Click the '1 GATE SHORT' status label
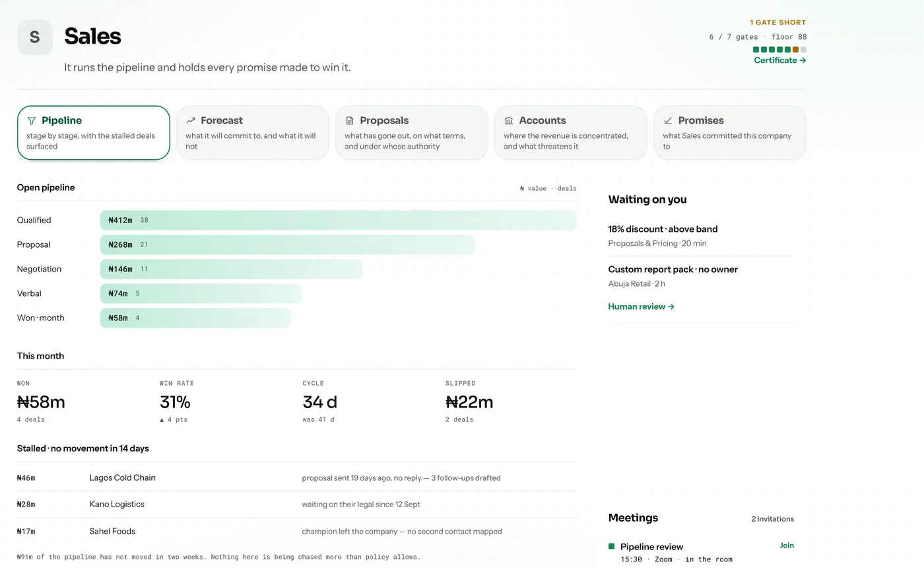 pos(778,22)
